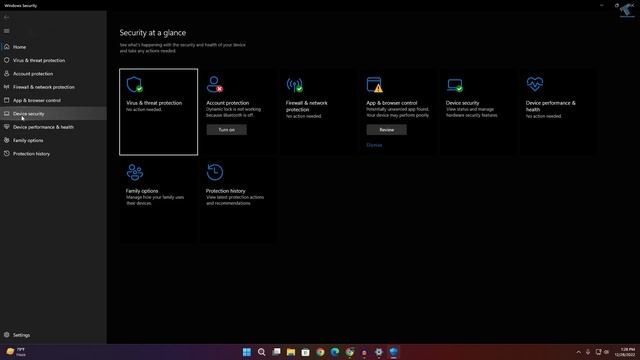This screenshot has width=640, height=360.
Task: Click the taskbar clock and date
Action: point(624,352)
